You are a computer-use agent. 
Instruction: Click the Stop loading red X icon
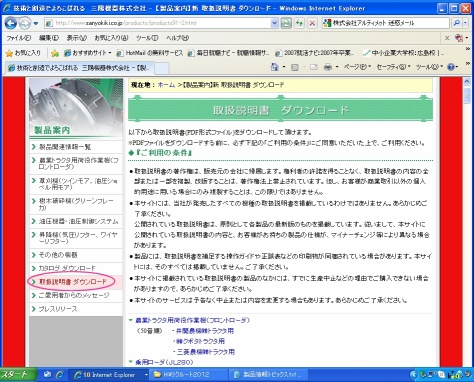(312, 23)
